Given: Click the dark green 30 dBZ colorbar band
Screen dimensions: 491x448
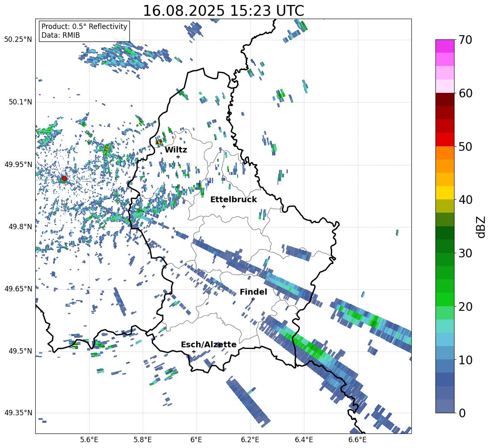Looking at the screenshot, I should [445, 246].
